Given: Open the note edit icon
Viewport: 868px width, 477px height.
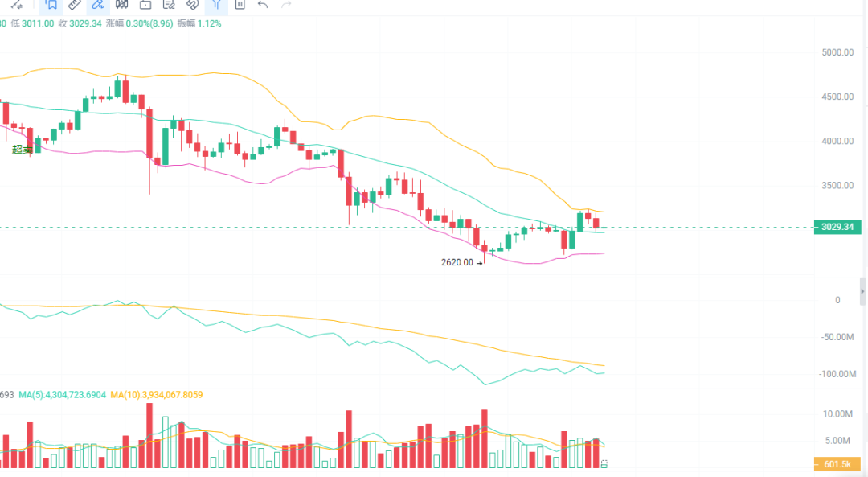Looking at the screenshot, I should point(169,5).
